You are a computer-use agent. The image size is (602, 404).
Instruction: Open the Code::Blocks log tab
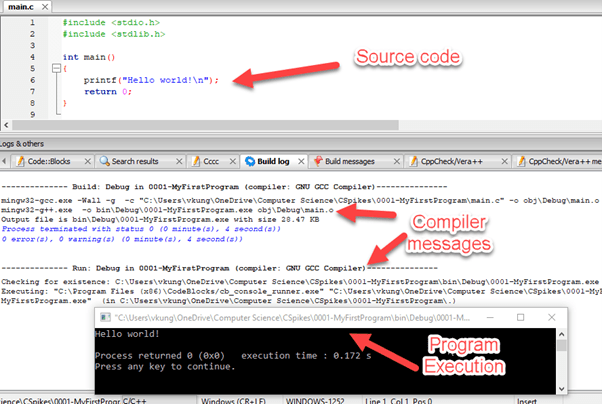coord(49,160)
